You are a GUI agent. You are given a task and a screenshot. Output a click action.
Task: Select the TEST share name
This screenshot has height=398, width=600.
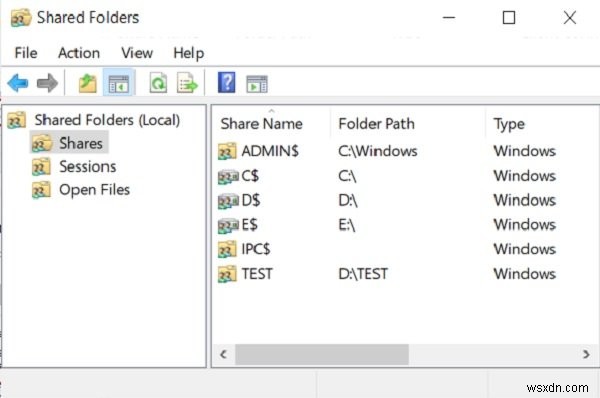coord(257,274)
